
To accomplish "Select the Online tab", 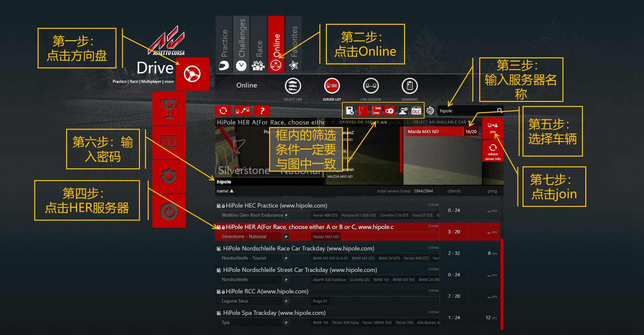I will pyautogui.click(x=276, y=44).
